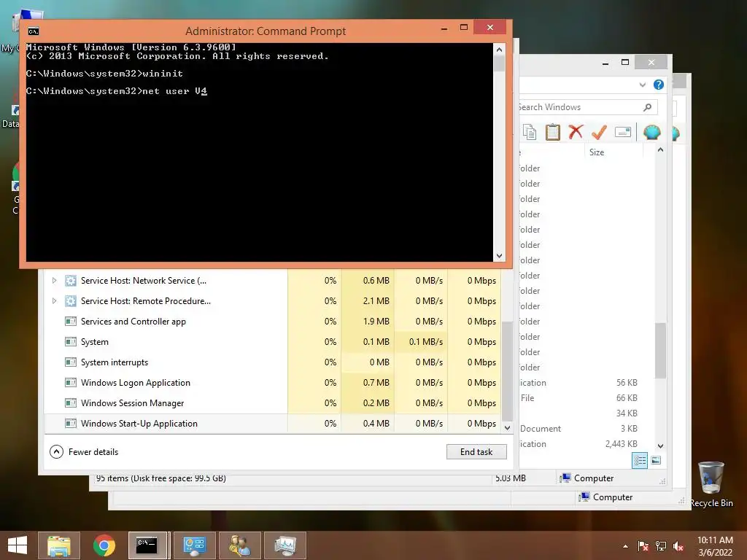Screen dimensions: 747x560
Task: Click Task Manager scrollbar down arrow
Action: tap(508, 427)
